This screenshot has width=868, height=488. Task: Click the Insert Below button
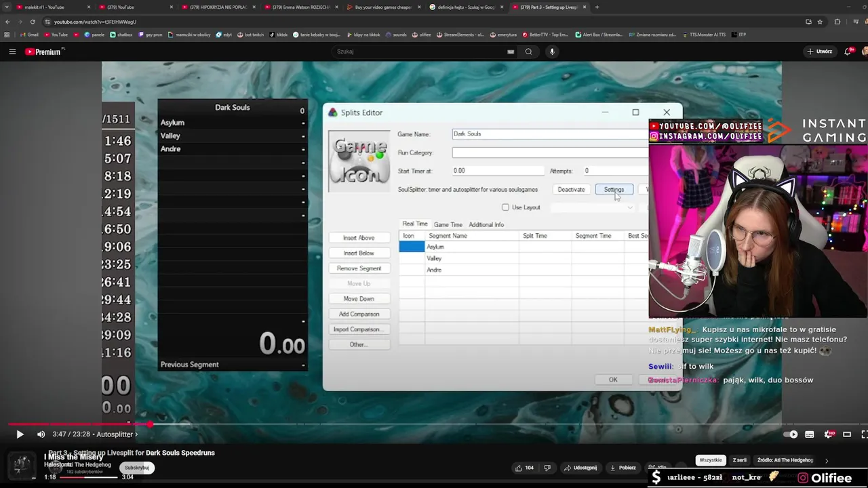[359, 253]
